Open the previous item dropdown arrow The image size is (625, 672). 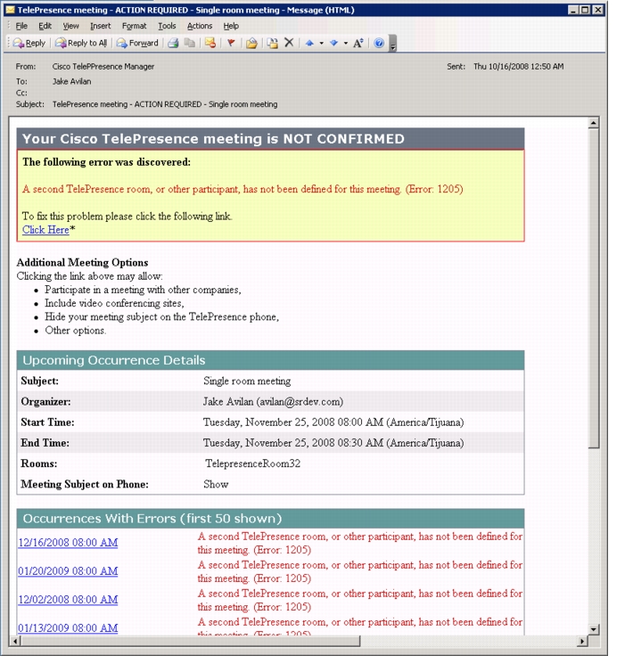[321, 43]
